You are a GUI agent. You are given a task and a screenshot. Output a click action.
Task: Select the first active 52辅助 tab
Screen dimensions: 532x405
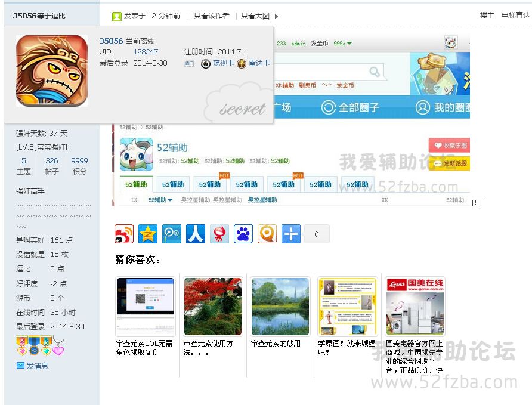click(x=136, y=184)
